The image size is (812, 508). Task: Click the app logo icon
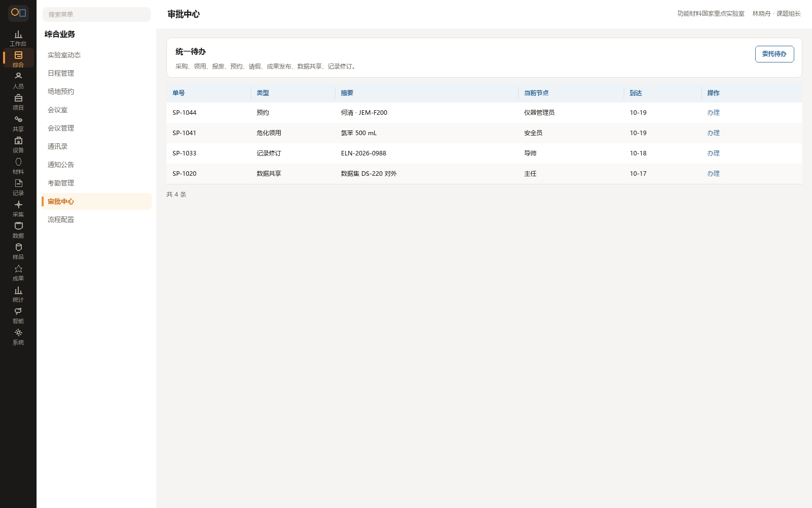pos(18,13)
